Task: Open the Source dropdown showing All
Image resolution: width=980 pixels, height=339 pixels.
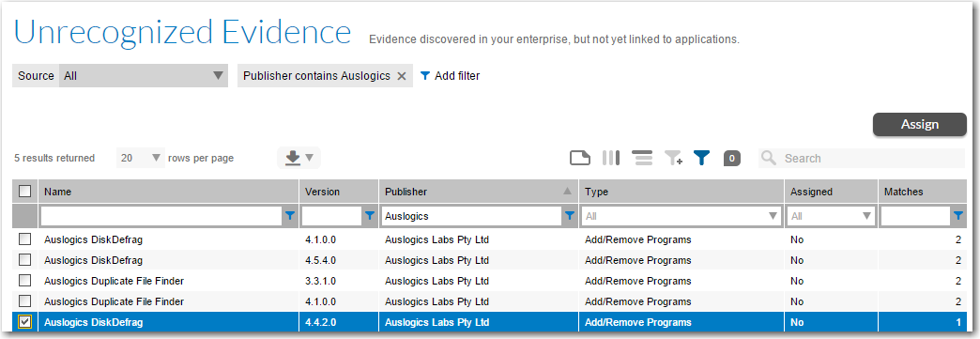Action: click(x=143, y=76)
